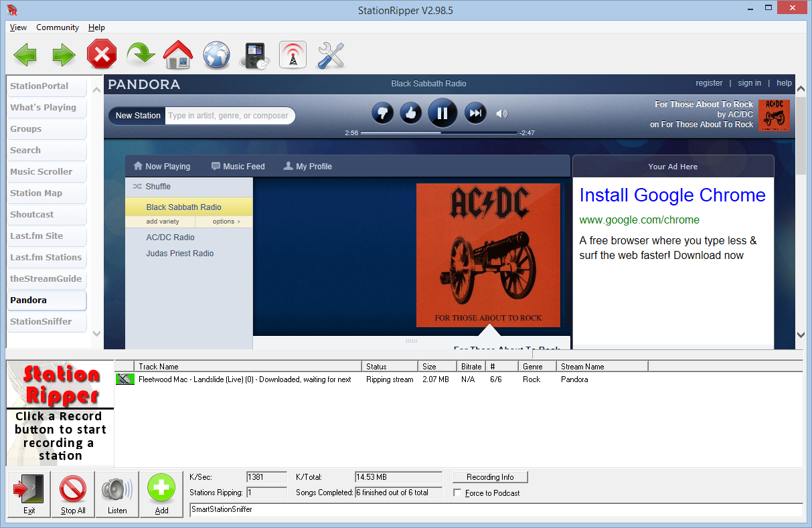Click the Pandora volume speaker icon
This screenshot has height=528, width=812.
(501, 114)
